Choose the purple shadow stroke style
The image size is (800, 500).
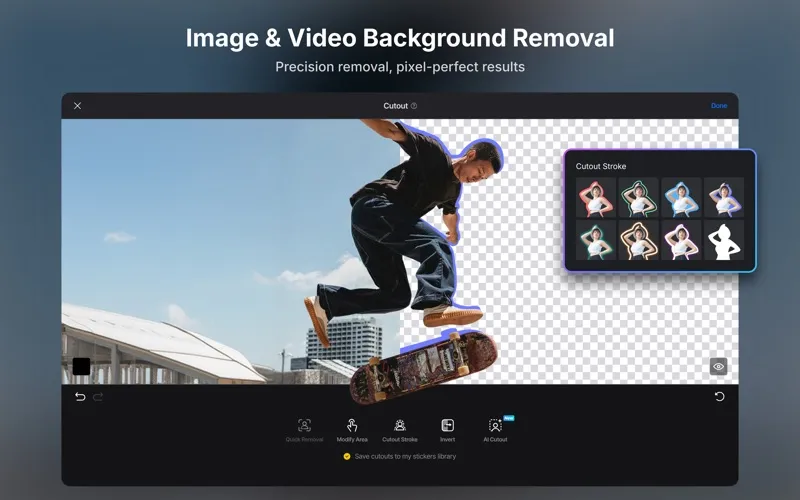724,197
